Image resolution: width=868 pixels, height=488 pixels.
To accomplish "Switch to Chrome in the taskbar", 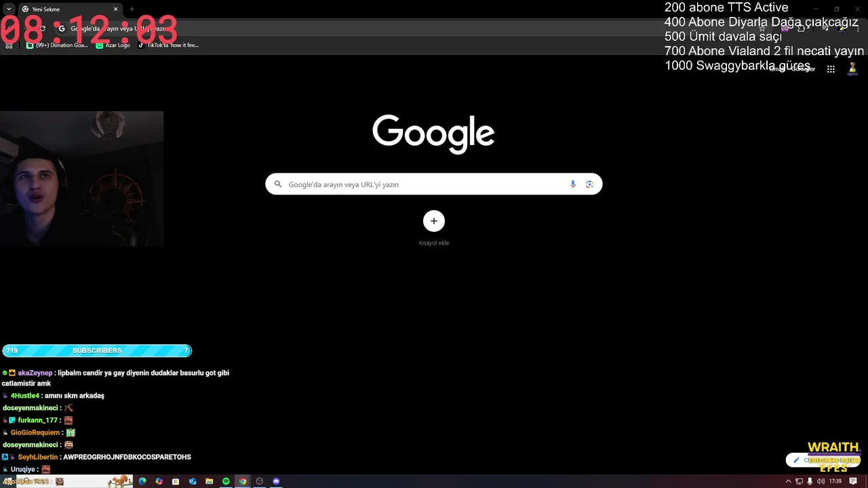I will [x=243, y=481].
